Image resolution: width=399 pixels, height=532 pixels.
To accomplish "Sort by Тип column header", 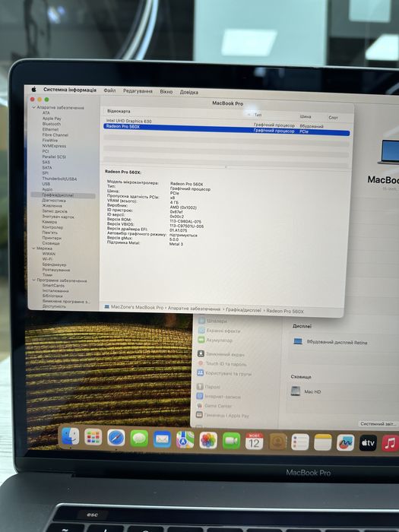I will (258, 115).
